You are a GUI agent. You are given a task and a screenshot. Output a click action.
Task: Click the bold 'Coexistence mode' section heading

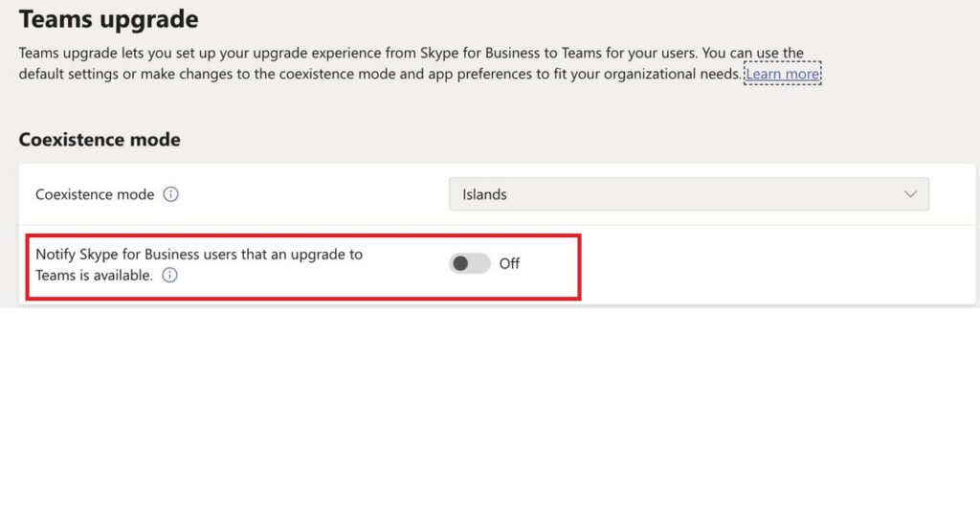coord(100,140)
